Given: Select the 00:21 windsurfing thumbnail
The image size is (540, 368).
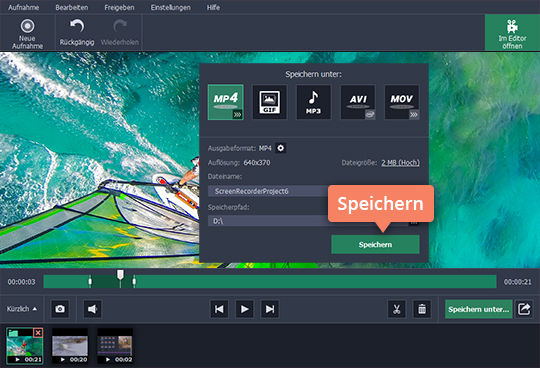Looking at the screenshot, I should pos(25,346).
